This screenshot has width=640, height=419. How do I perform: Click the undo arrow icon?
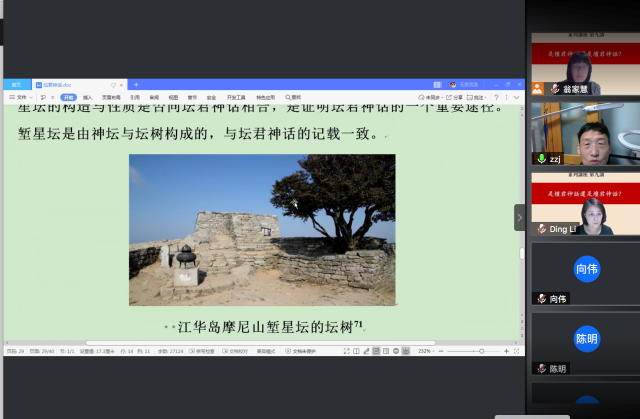click(x=43, y=98)
